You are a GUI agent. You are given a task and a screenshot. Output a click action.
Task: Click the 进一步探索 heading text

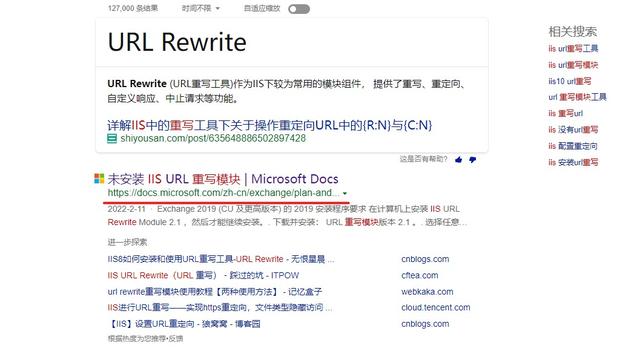pyautogui.click(x=127, y=242)
